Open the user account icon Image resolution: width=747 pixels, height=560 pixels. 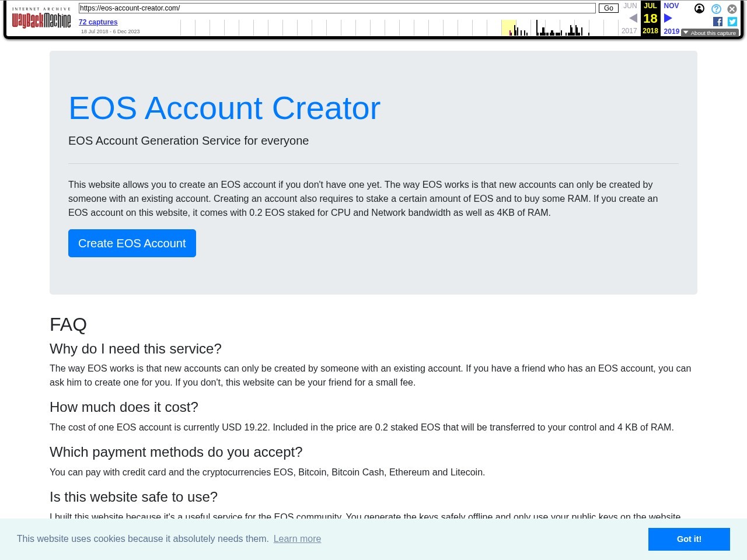click(x=699, y=9)
